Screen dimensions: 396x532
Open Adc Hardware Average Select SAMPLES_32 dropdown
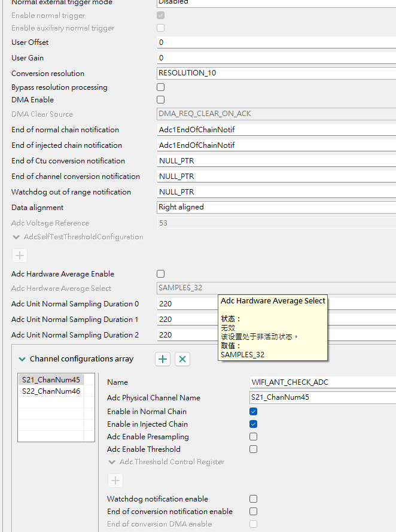(x=276, y=288)
